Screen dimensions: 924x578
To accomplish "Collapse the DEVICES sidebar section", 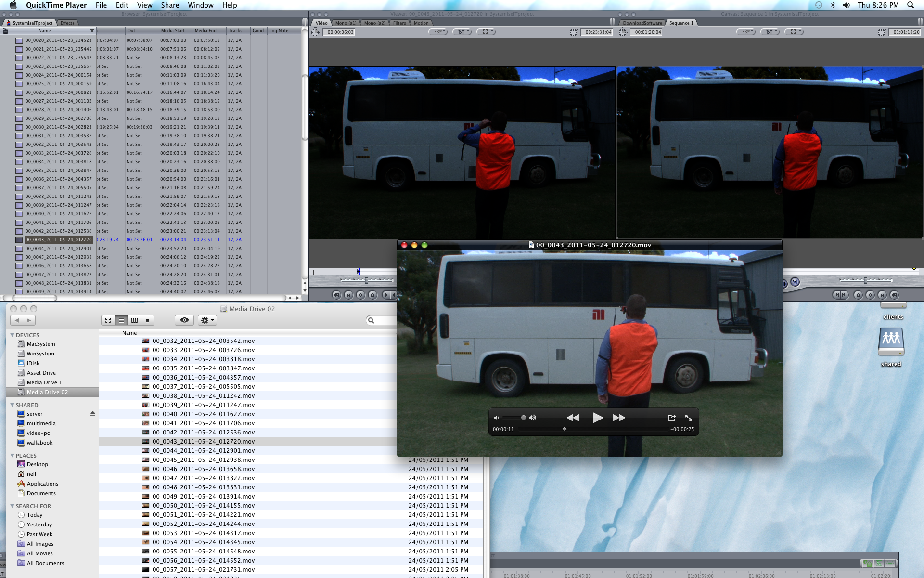I will 13,335.
